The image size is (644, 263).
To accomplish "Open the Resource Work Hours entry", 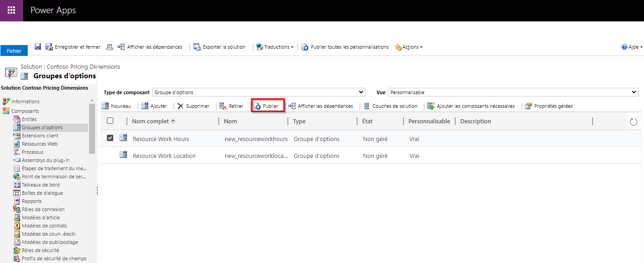I will pyautogui.click(x=161, y=139).
